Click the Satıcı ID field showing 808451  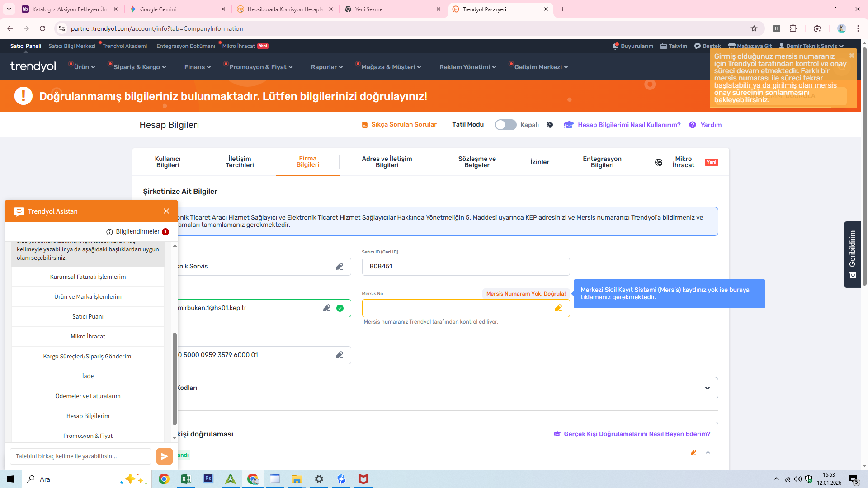(466, 267)
